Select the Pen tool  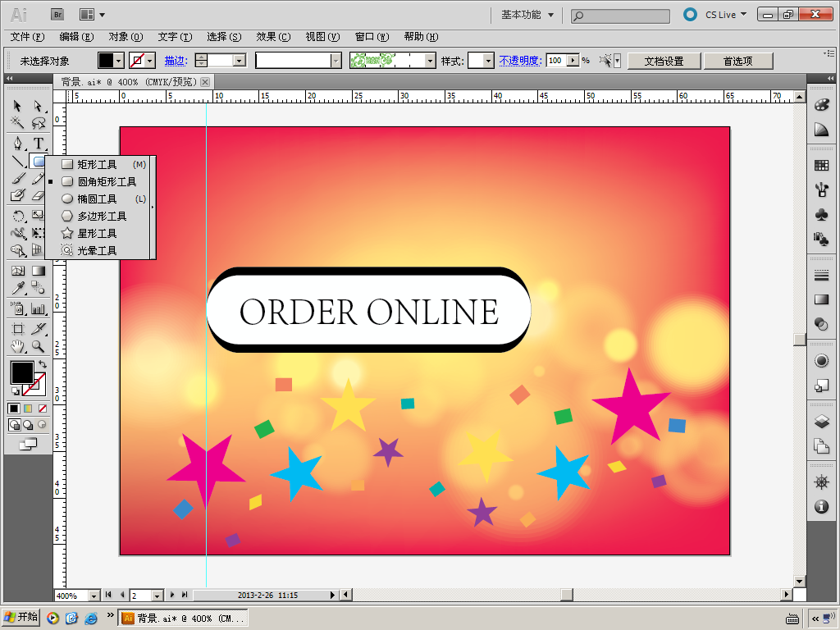[17, 143]
